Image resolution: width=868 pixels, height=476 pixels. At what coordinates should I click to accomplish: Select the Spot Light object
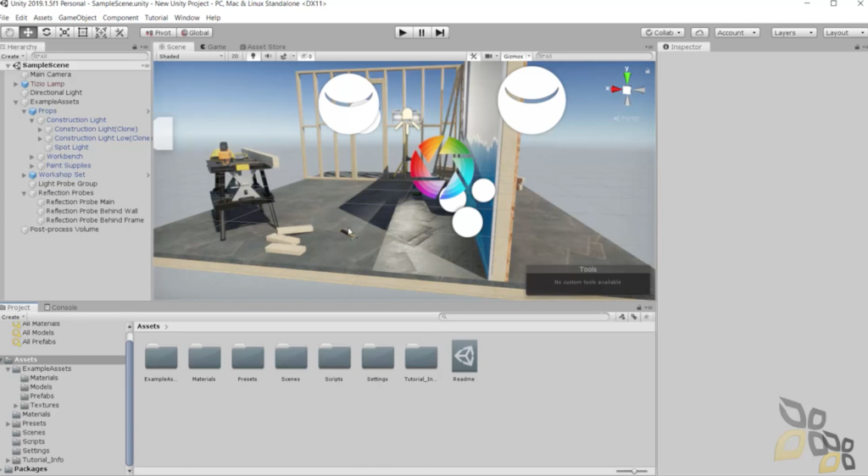click(71, 147)
